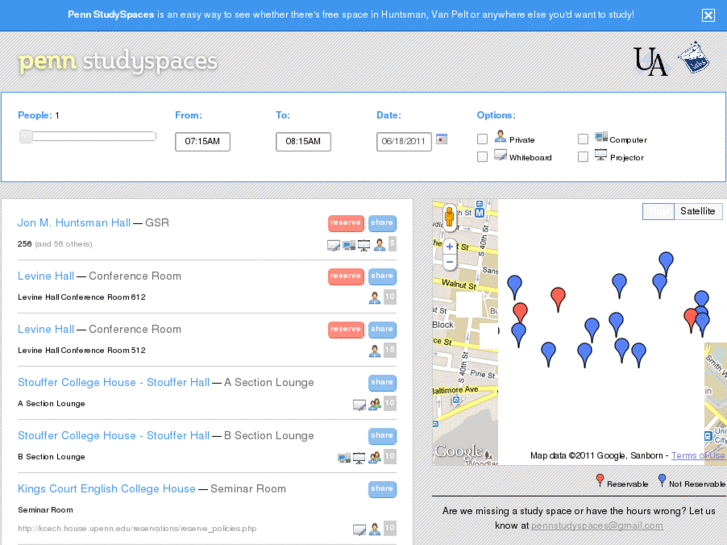Click computer icon in B Section Lounge row
The height and width of the screenshot is (545, 727).
(x=344, y=458)
